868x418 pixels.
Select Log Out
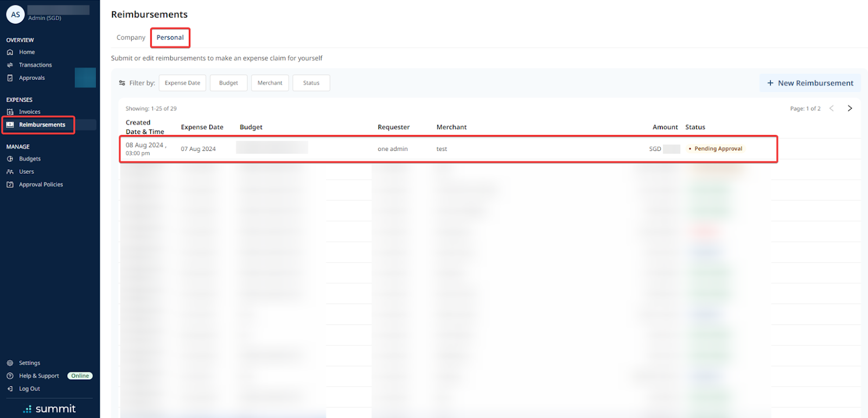pos(29,389)
